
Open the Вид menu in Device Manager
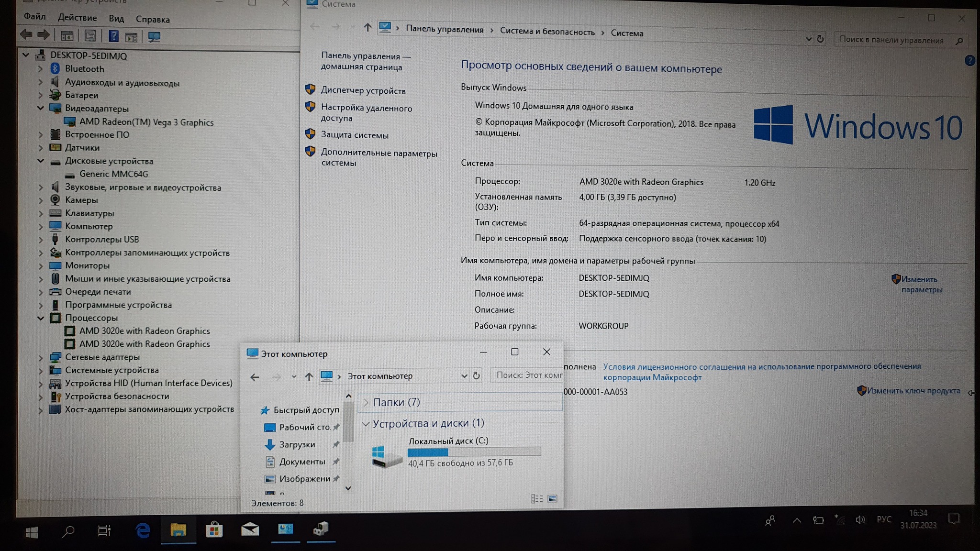point(116,19)
